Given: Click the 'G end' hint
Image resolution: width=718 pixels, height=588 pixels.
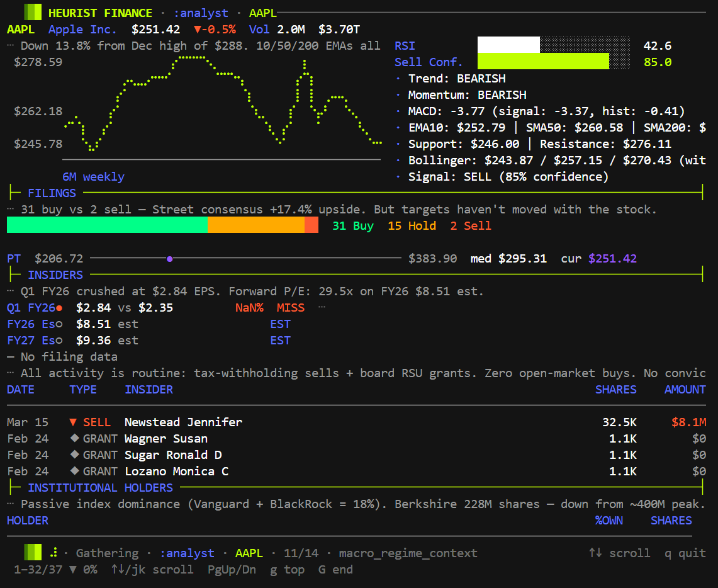Looking at the screenshot, I should [335, 569].
